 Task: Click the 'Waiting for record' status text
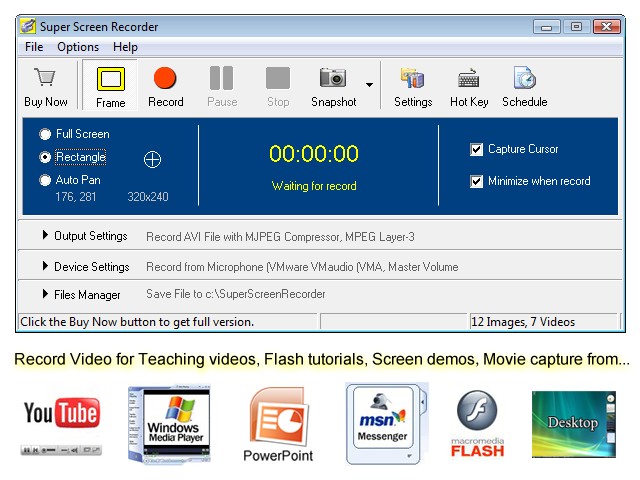314,186
